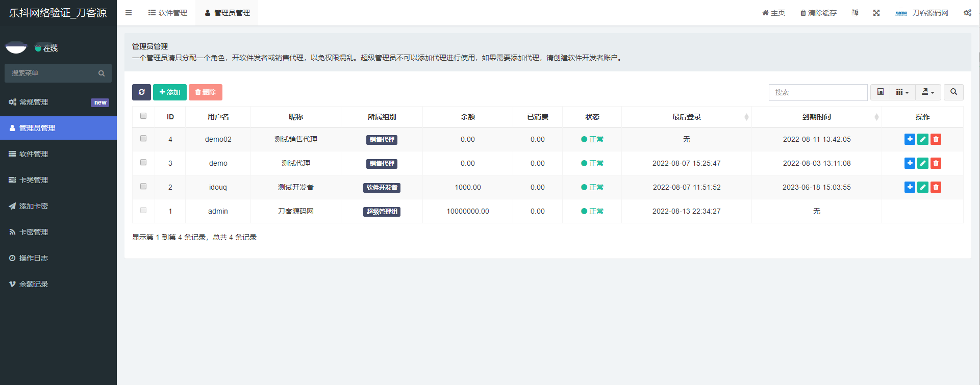Switch to the 管理员管理 tab
The width and height of the screenshot is (980, 385).
[227, 13]
